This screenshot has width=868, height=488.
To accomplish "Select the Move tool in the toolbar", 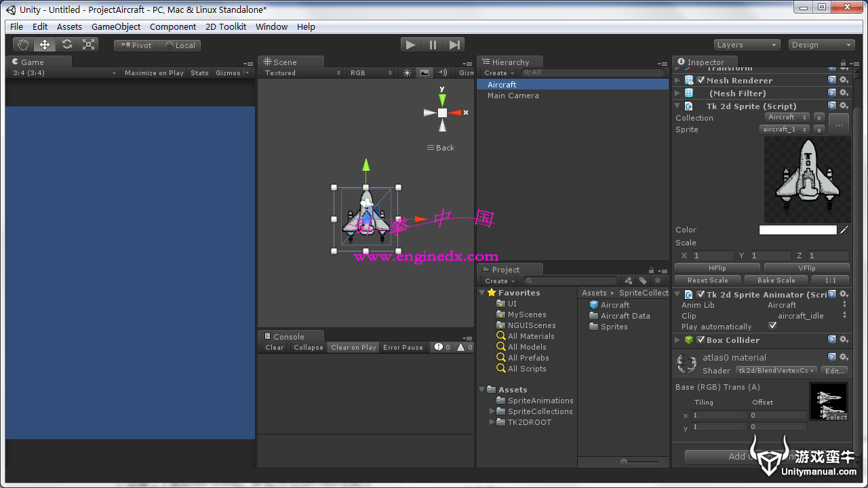I will [x=45, y=45].
